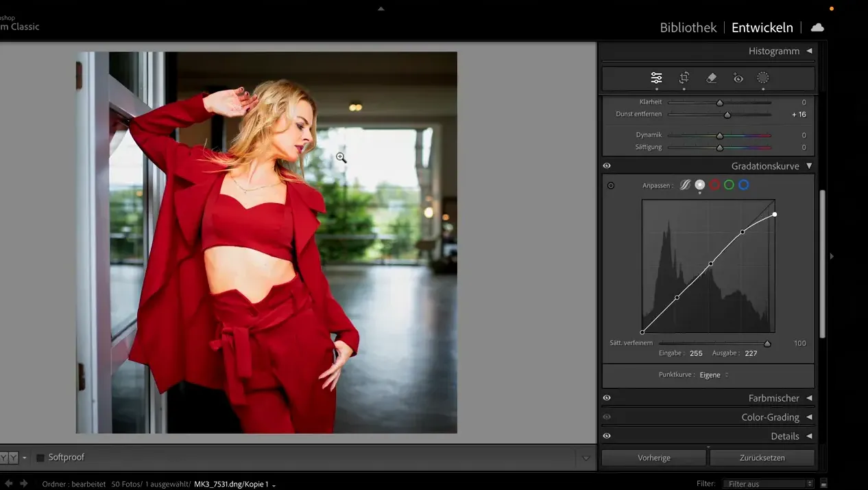Open the Masking tool
This screenshot has height=490, width=868.
(x=763, y=78)
